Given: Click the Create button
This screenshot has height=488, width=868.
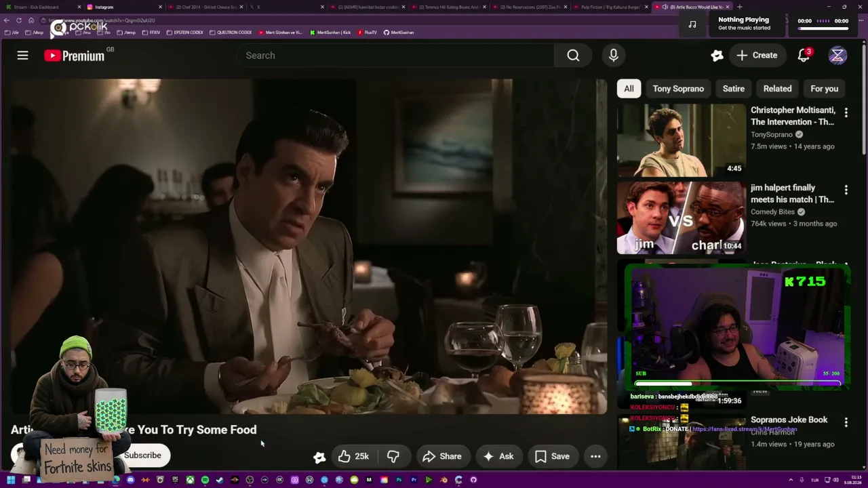Looking at the screenshot, I should [x=757, y=56].
